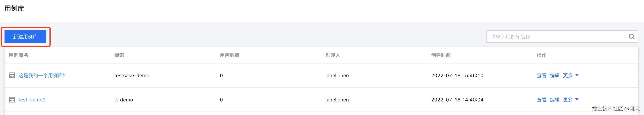Click the archive icon beside 这是我的一个用例库2
Screen dimensions: 644x115
pos(12,76)
